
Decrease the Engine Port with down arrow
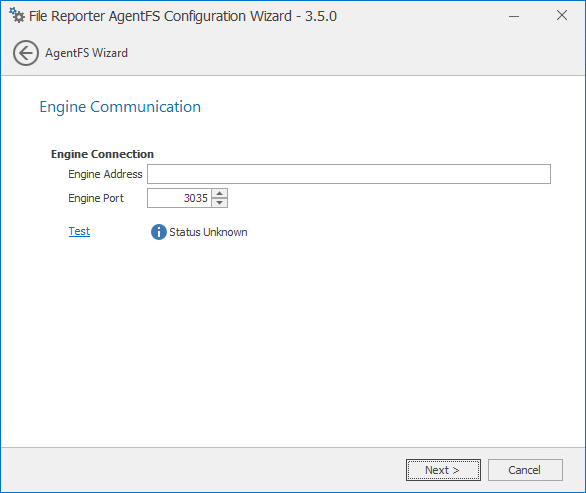click(220, 203)
